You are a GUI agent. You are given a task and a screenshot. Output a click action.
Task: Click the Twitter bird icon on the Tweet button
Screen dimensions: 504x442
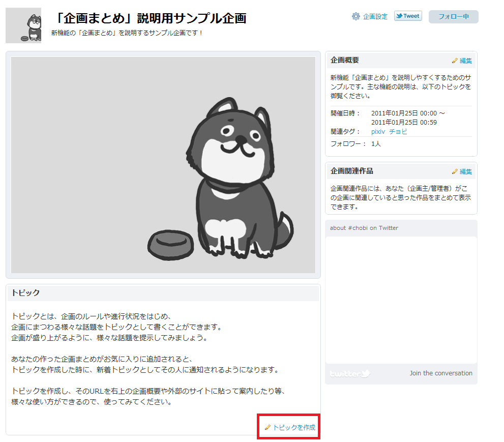399,16
